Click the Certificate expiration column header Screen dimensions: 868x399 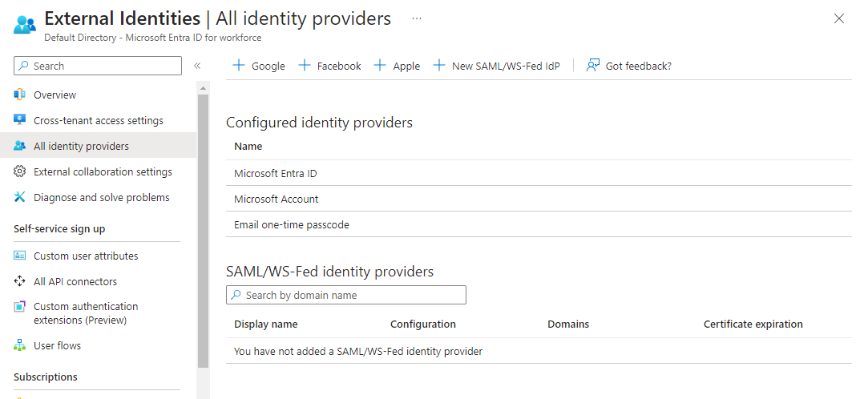753,324
